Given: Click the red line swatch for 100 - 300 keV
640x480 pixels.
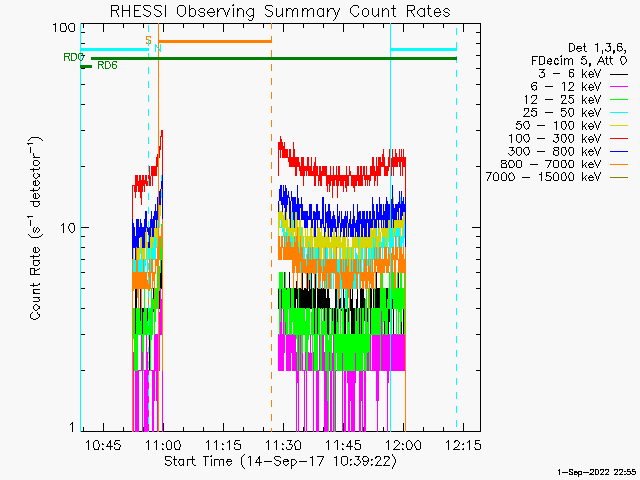Looking at the screenshot, I should pyautogui.click(x=619, y=139).
